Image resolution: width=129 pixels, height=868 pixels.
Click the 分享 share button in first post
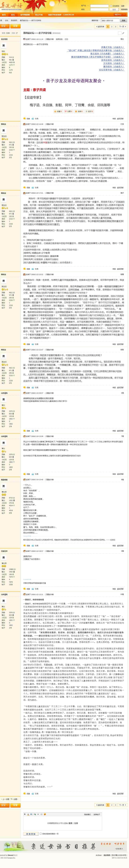(68, 111)
